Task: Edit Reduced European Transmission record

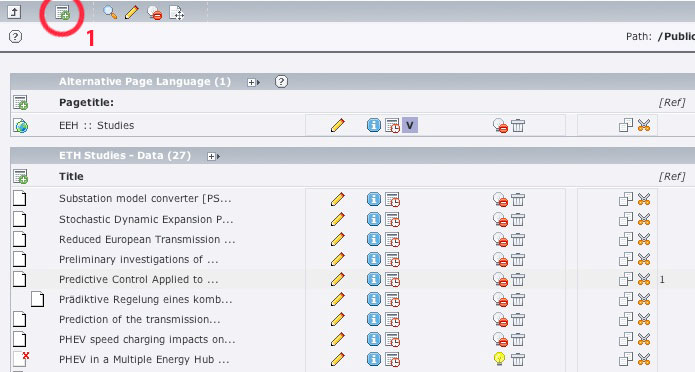Action: point(337,239)
